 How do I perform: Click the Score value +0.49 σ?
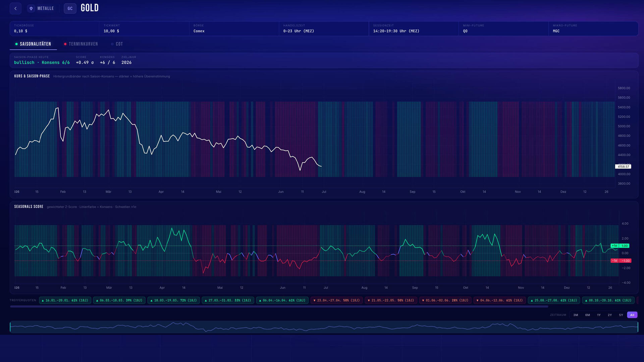[85, 63]
